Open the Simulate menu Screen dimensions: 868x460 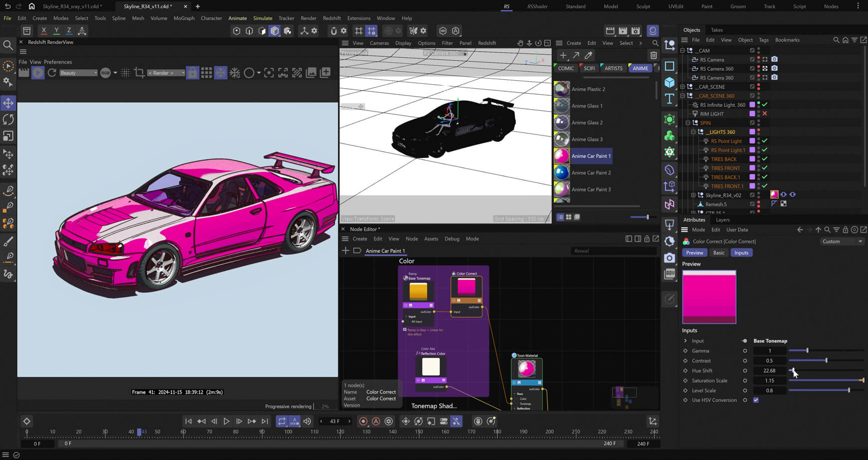tap(262, 18)
